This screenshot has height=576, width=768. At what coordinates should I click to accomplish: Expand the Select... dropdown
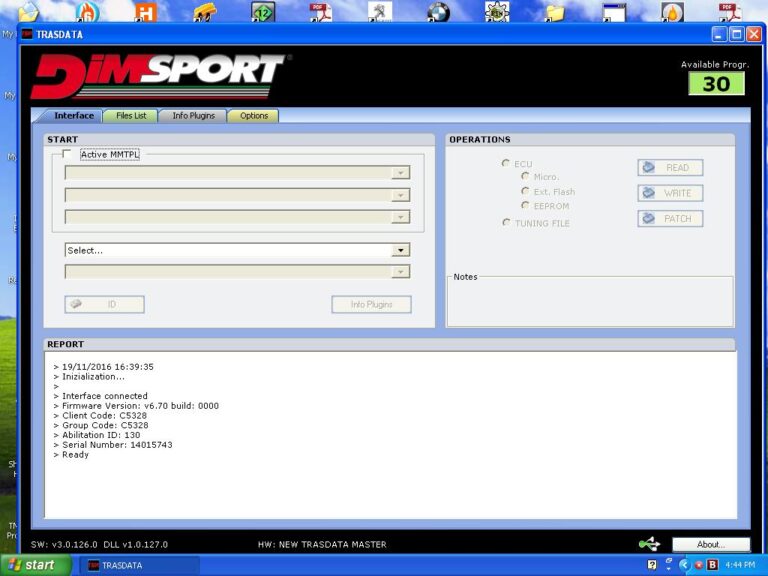pyautogui.click(x=400, y=250)
